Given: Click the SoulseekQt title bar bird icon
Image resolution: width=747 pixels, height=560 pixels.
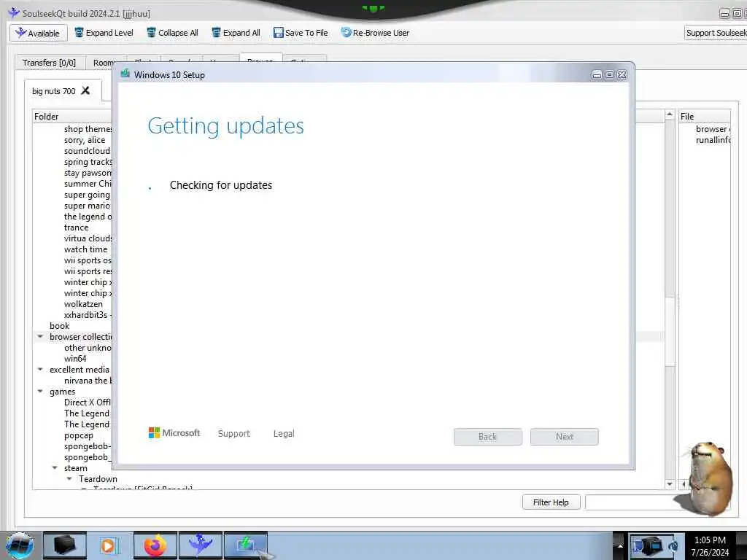Looking at the screenshot, I should point(14,12).
